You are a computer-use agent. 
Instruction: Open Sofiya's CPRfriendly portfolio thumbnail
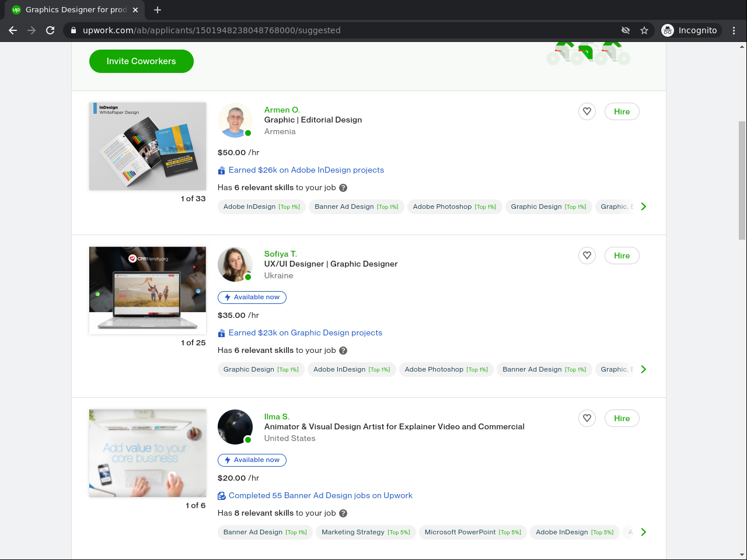tap(148, 290)
